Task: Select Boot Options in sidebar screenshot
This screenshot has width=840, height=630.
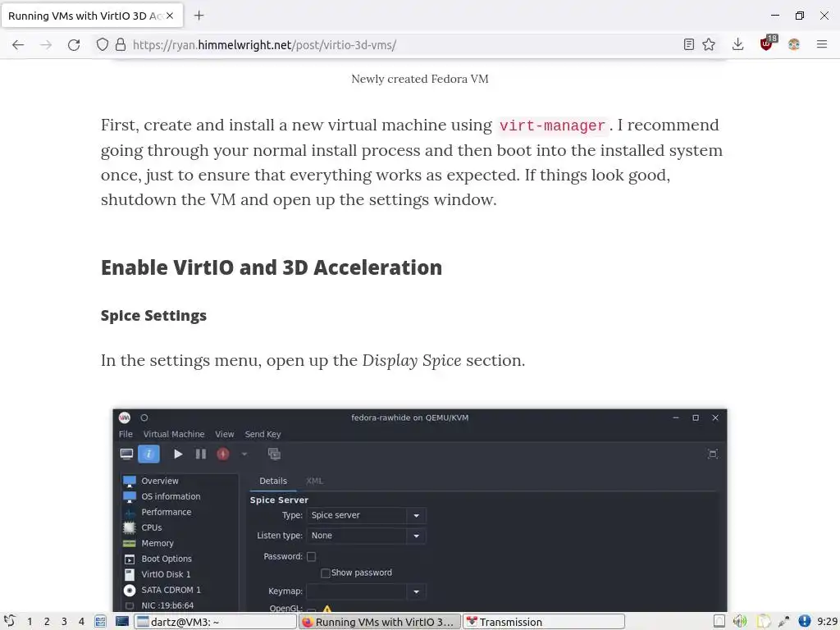Action: tap(179, 559)
